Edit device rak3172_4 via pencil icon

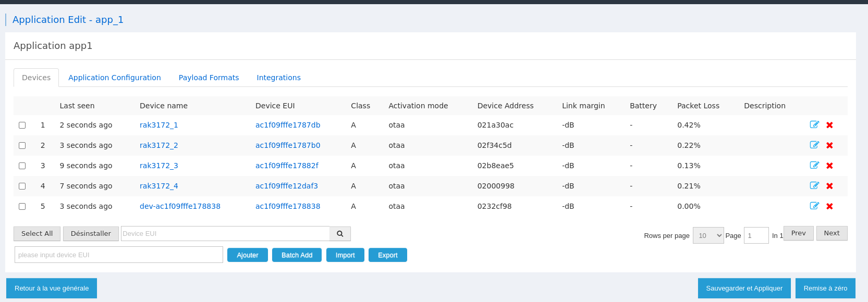(814, 185)
